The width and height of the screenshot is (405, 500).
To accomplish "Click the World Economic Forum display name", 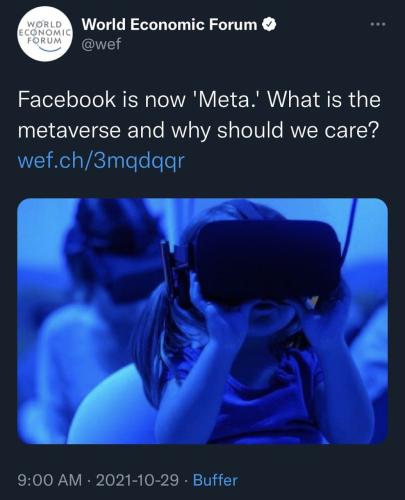I will [170, 25].
